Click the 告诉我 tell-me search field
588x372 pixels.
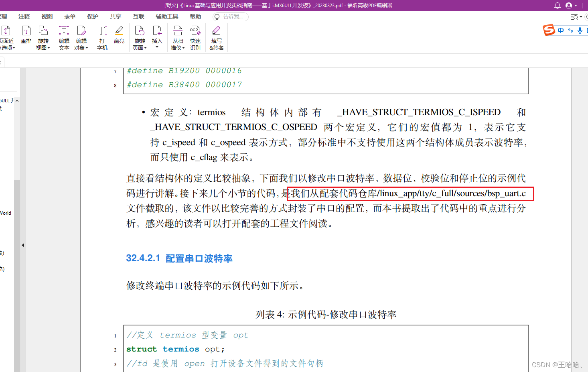pyautogui.click(x=231, y=17)
